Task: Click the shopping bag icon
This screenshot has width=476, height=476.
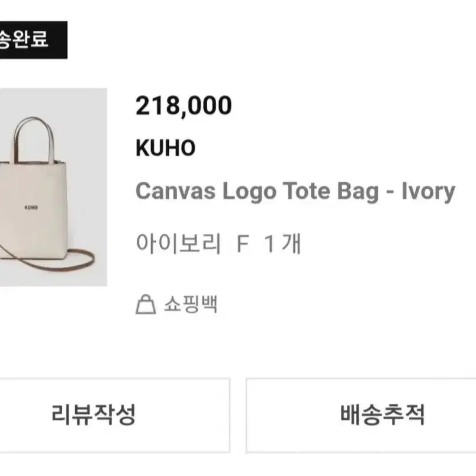Action: pyautogui.click(x=146, y=304)
